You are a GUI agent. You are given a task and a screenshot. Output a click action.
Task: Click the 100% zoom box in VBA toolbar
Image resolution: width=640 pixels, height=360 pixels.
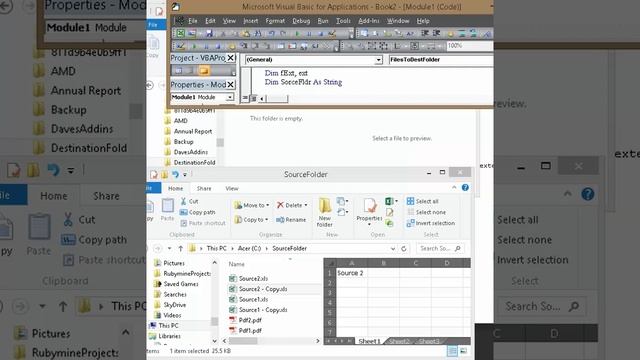(x=469, y=46)
